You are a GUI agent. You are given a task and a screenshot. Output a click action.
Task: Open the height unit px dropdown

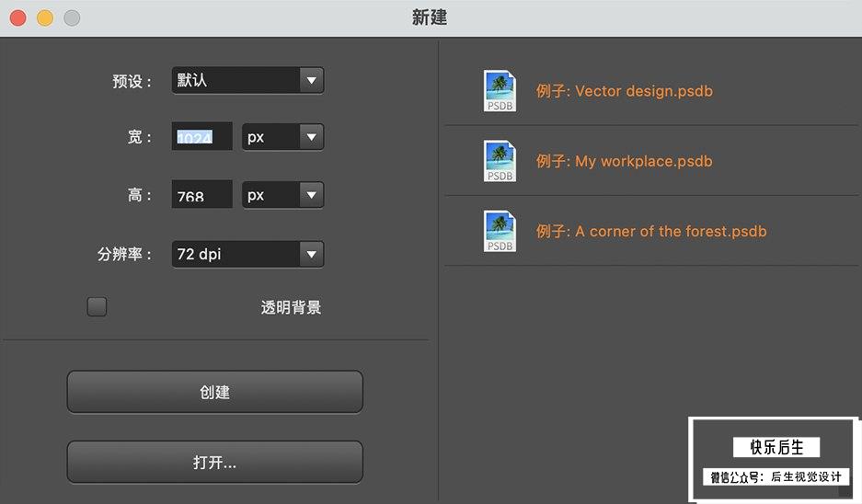(x=282, y=195)
